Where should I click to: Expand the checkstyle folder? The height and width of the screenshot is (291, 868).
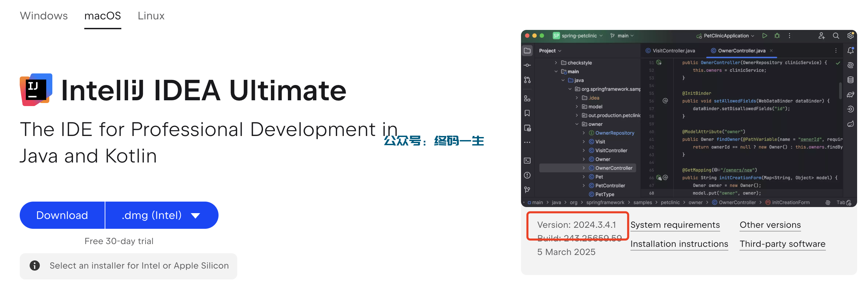[x=556, y=63]
